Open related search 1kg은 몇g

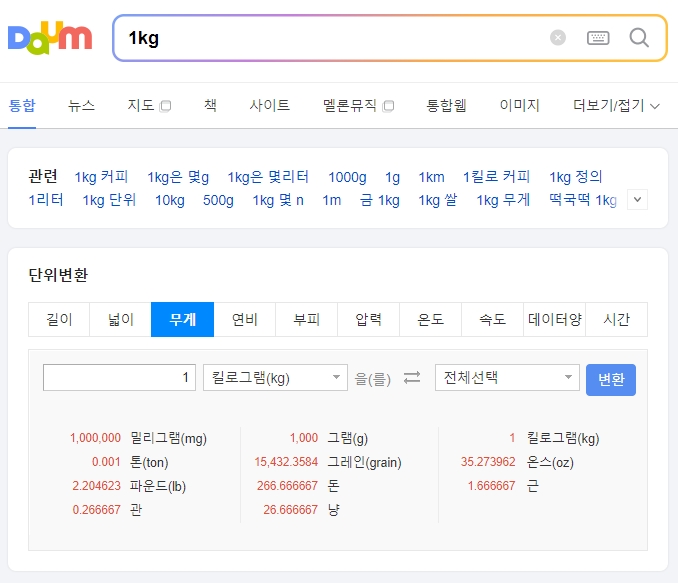click(178, 177)
